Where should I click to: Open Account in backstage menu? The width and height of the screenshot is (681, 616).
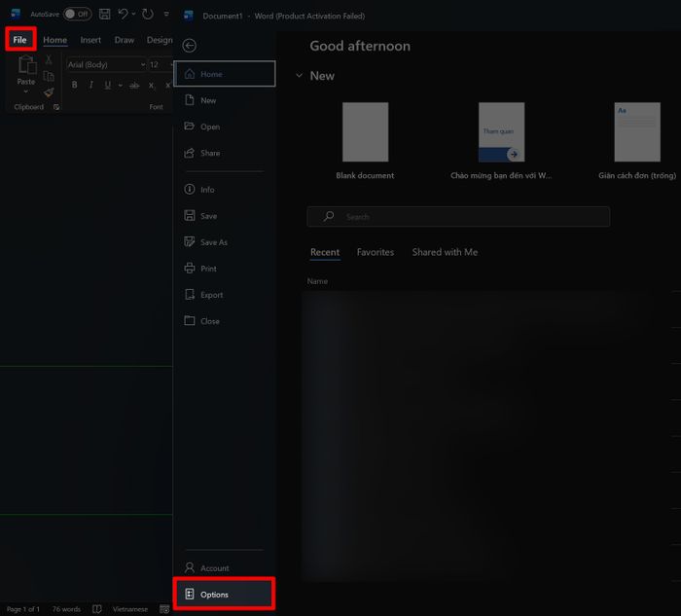pyautogui.click(x=225, y=567)
